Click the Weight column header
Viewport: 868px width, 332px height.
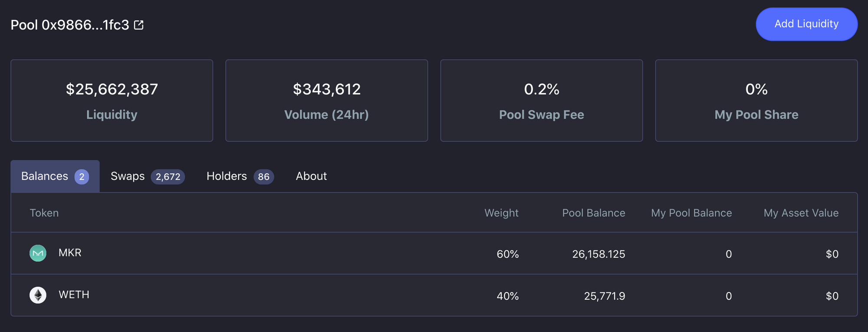[x=501, y=213]
